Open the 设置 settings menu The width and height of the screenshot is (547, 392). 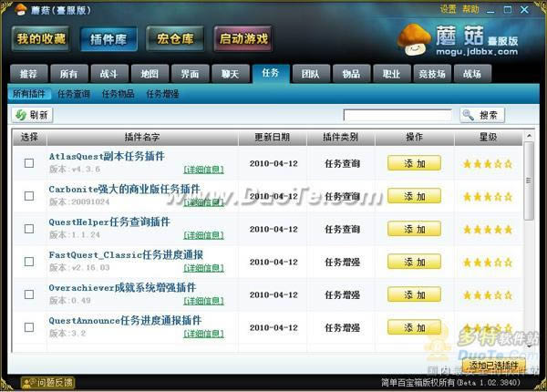pos(448,8)
